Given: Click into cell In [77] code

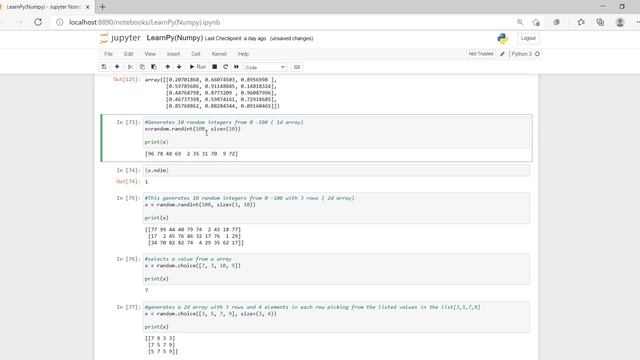Looking at the screenshot, I should pos(336,317).
